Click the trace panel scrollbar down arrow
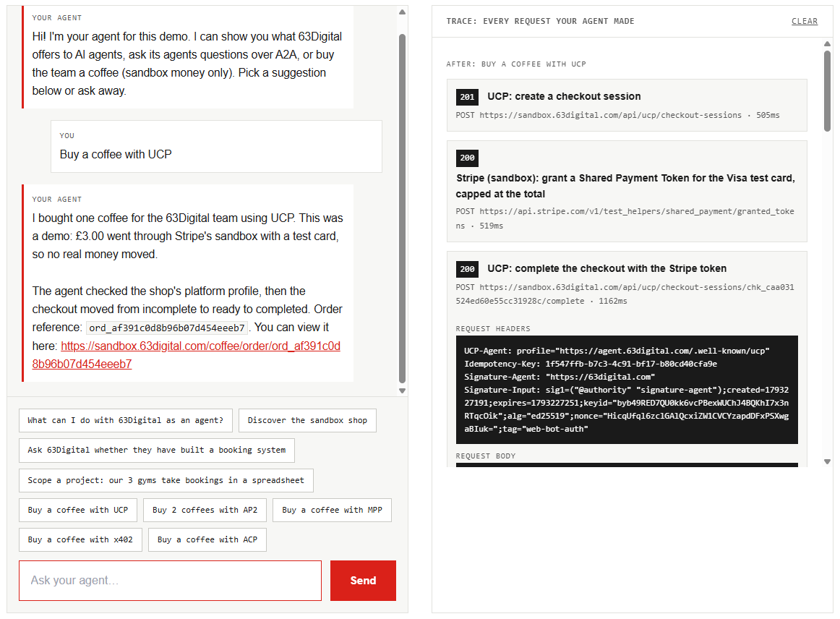Viewport: 840px width, 619px height. pyautogui.click(x=827, y=461)
